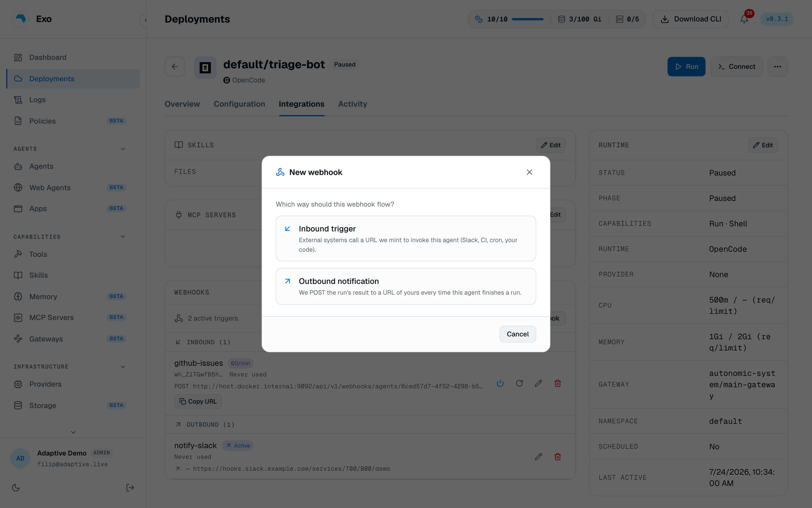Run the triage-bot deployment
This screenshot has height=508, width=812.
pyautogui.click(x=686, y=67)
